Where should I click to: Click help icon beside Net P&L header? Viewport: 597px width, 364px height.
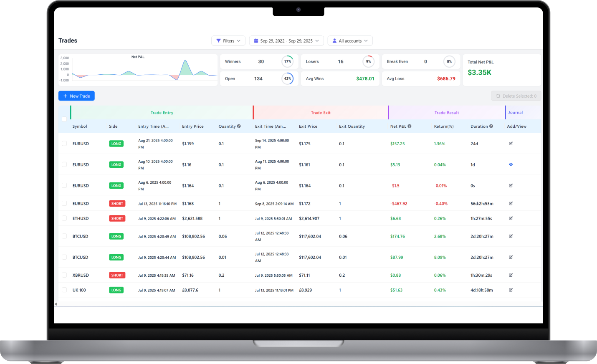pos(410,126)
